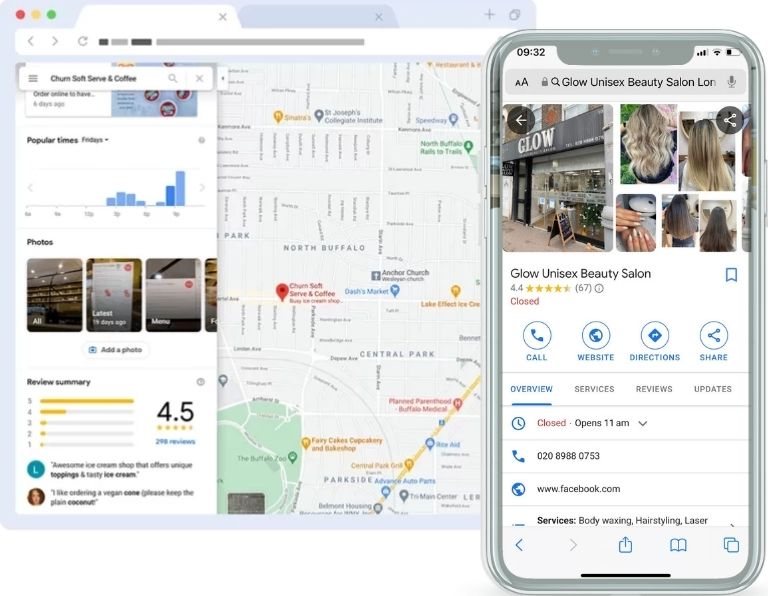Tap the DIRECTIONS button
Screen dimensions: 768x596
pyautogui.click(x=655, y=341)
